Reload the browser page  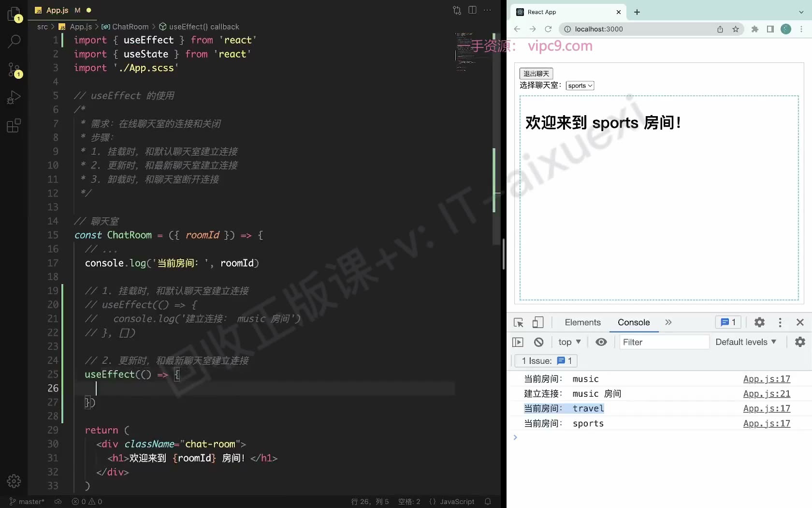click(548, 29)
